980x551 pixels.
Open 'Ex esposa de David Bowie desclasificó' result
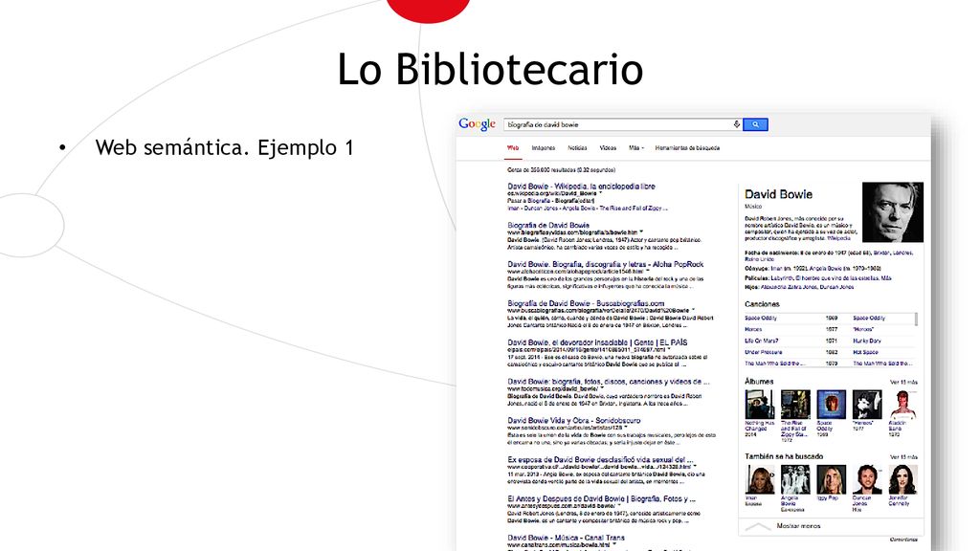point(600,459)
